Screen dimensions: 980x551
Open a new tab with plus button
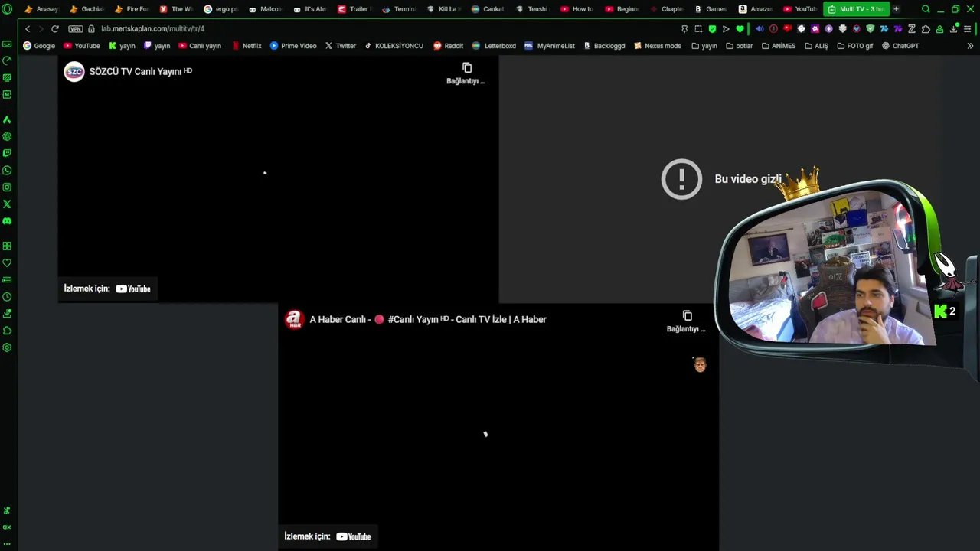(x=896, y=9)
